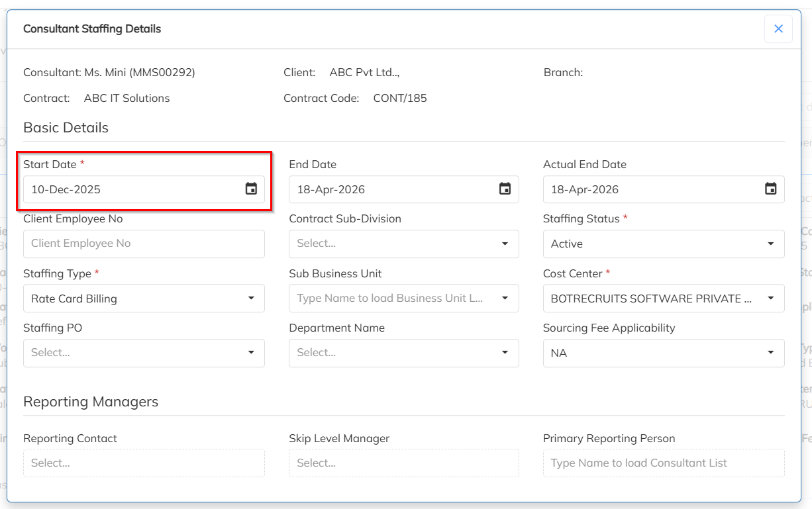
Task: Open the Actual End Date calendar icon
Action: pos(770,189)
